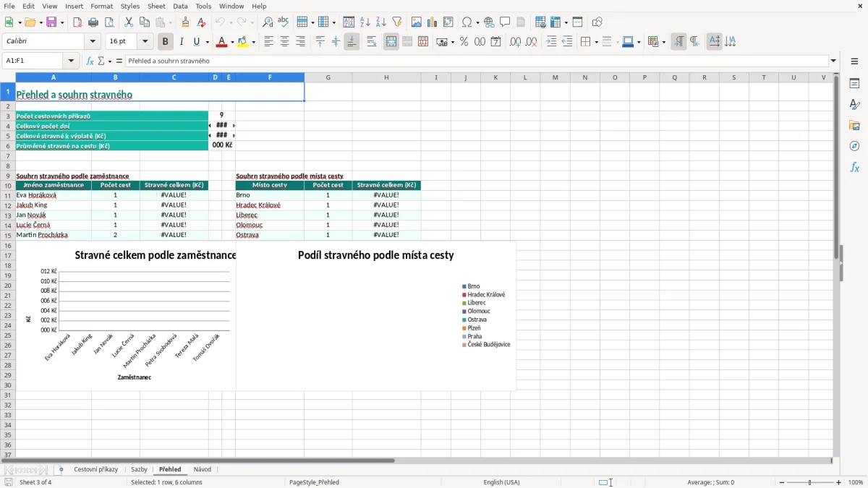Click column header G
Screen dimensions: 868x488
click(x=328, y=77)
